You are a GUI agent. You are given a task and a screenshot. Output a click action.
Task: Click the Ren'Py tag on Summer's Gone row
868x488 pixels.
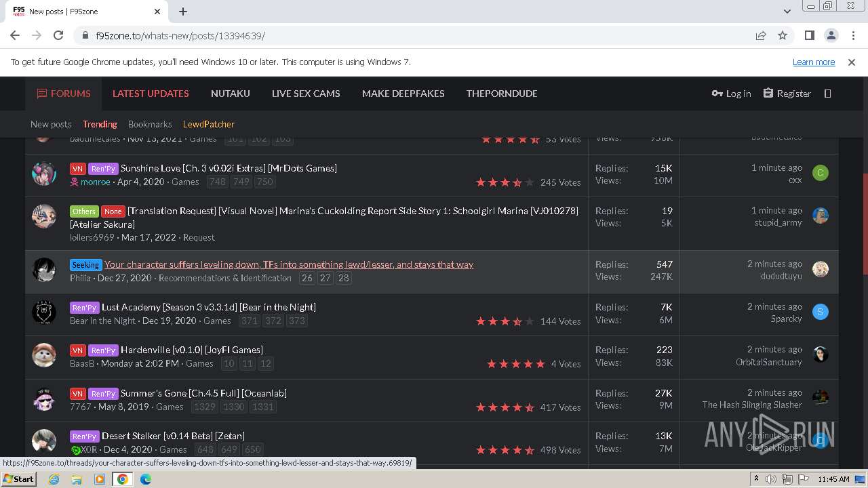103,394
